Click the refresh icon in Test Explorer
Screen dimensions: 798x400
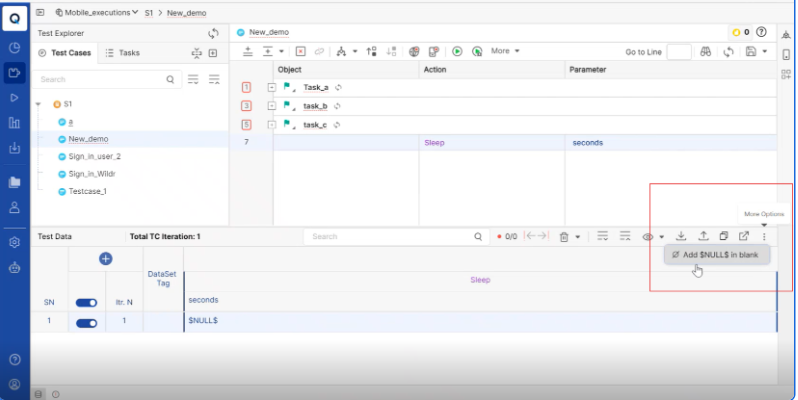[213, 33]
